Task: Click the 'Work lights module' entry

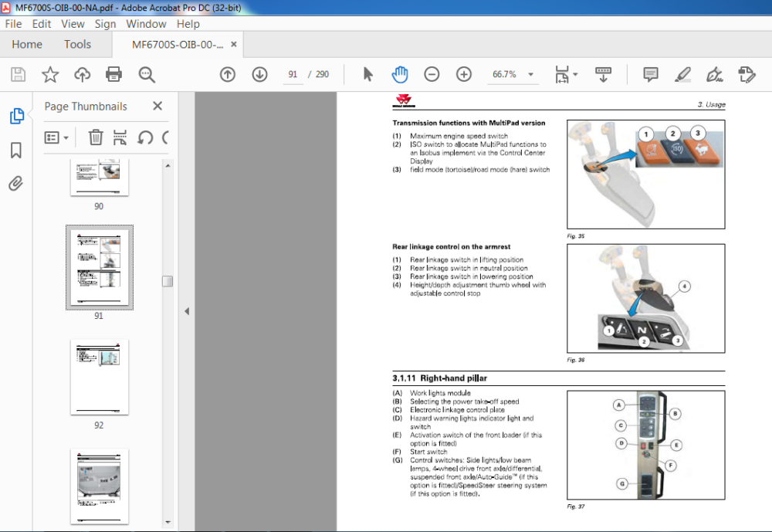Action: (x=440, y=393)
